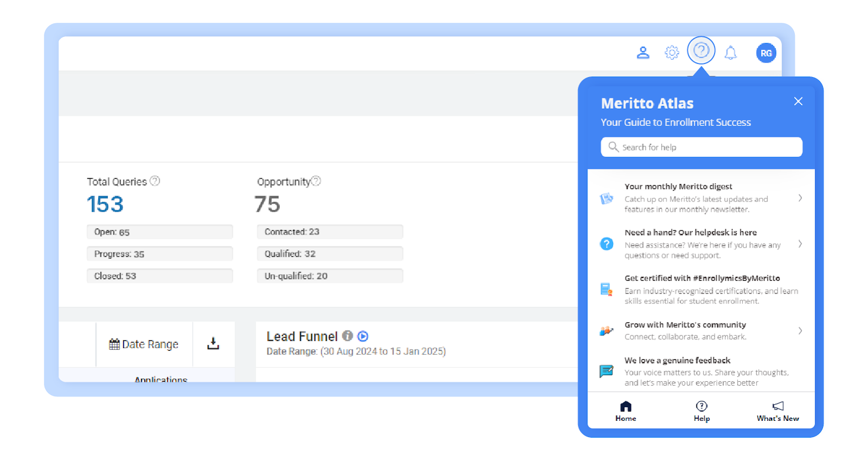
Task: Switch to the Help tab
Action: tap(701, 411)
